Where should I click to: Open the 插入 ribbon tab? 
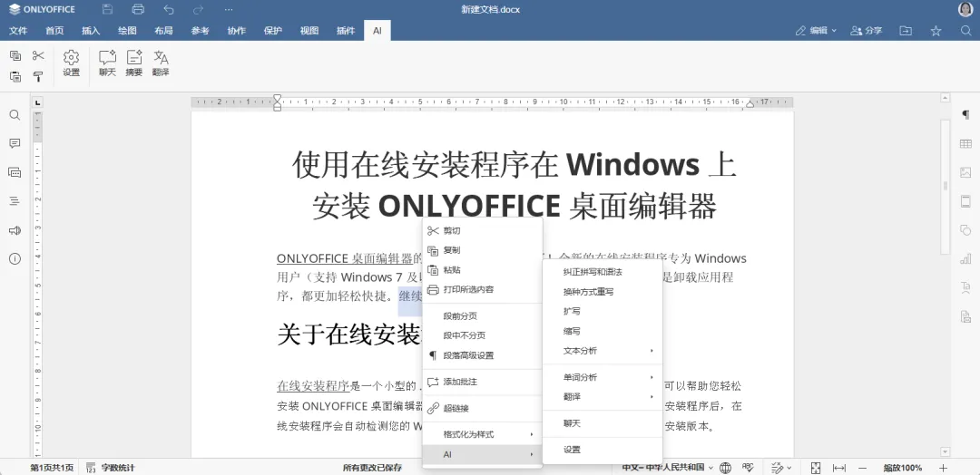pyautogui.click(x=91, y=31)
